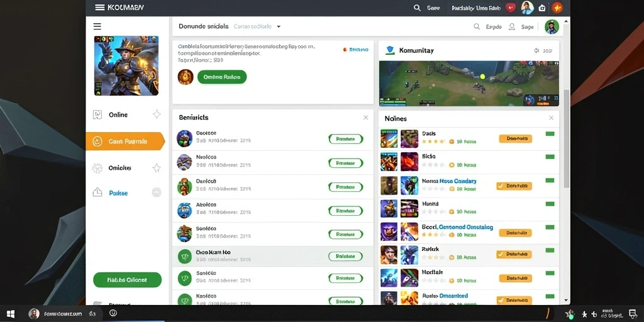Image resolution: width=644 pixels, height=322 pixels.
Task: Open the green-ringed profile avatar in the header
Action: point(552,26)
